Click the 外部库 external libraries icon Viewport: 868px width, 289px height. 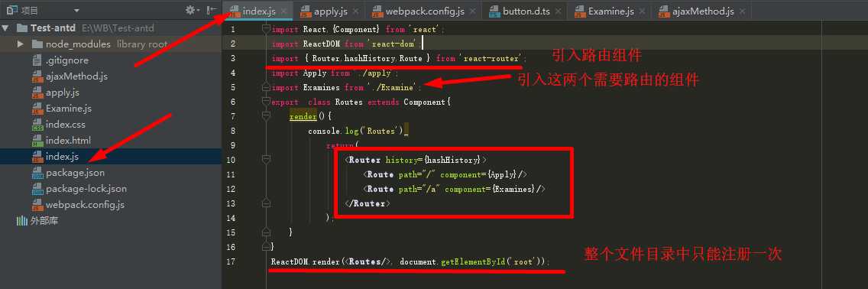coord(21,221)
